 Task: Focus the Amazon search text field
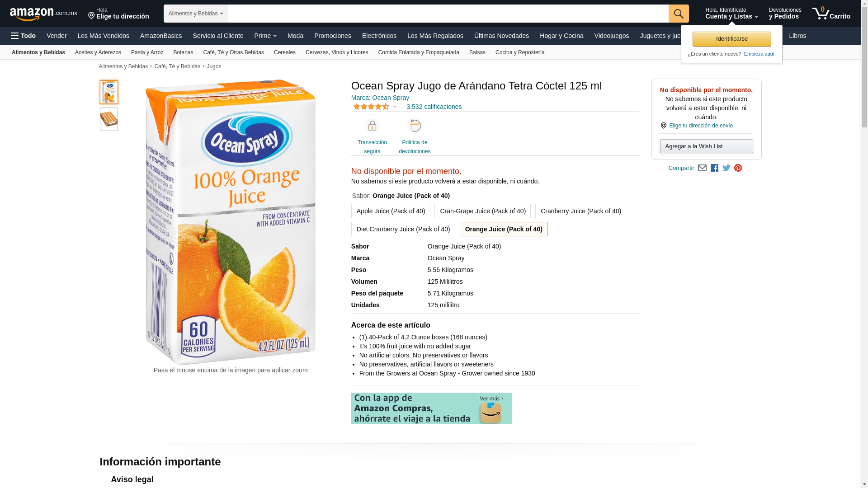click(x=448, y=14)
